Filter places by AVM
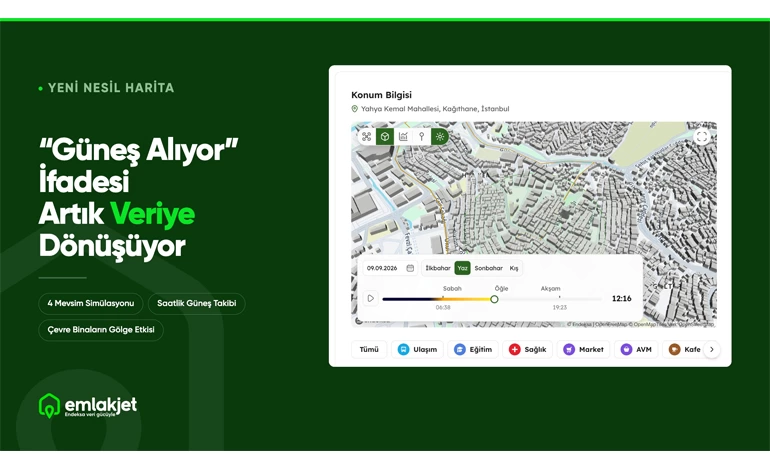The image size is (770, 470). pyautogui.click(x=636, y=350)
